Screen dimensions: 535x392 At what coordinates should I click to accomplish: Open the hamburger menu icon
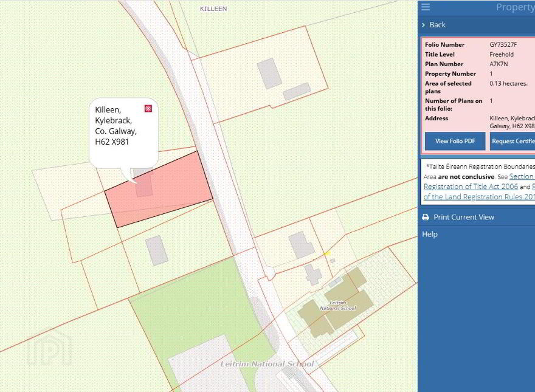tap(426, 7)
